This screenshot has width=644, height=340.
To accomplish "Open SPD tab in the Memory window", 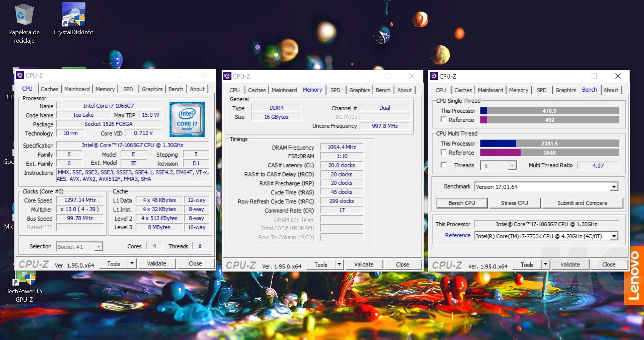I will pos(335,90).
